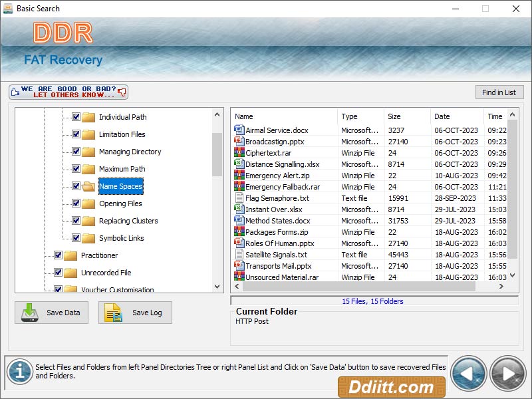Click the Excel icon beside Instant Over.xlsx
This screenshot has height=399, width=532.
[x=238, y=209]
